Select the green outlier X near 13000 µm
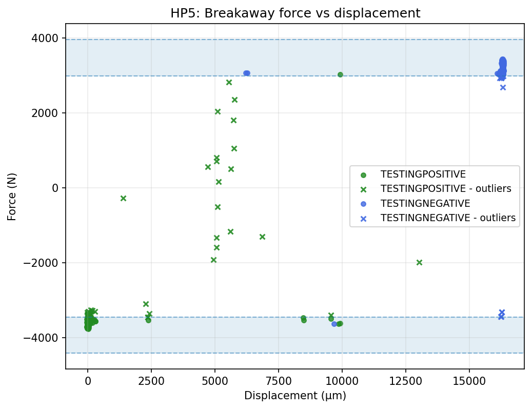532x409 pixels. (x=419, y=262)
